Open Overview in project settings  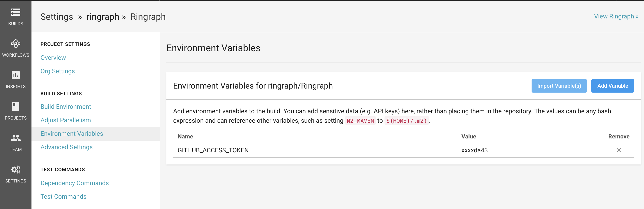[x=53, y=58]
